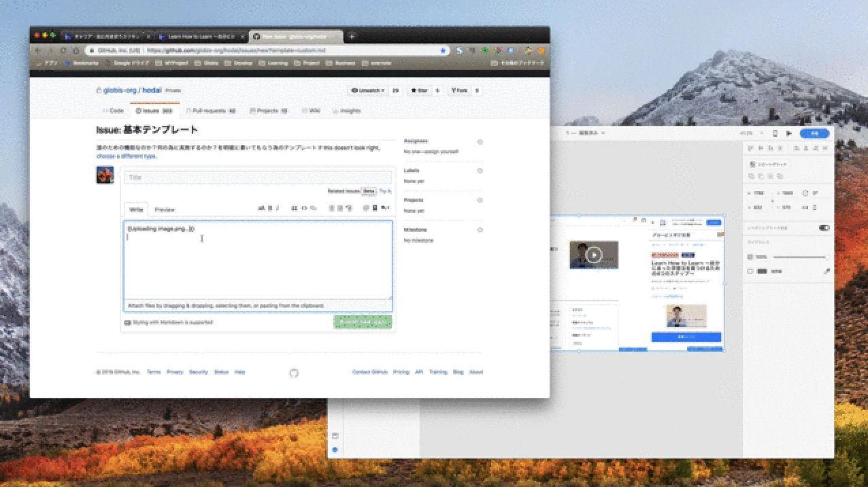Click the eyedropper icon in Adobe XD appearance panel
The height and width of the screenshot is (487, 868).
click(827, 271)
